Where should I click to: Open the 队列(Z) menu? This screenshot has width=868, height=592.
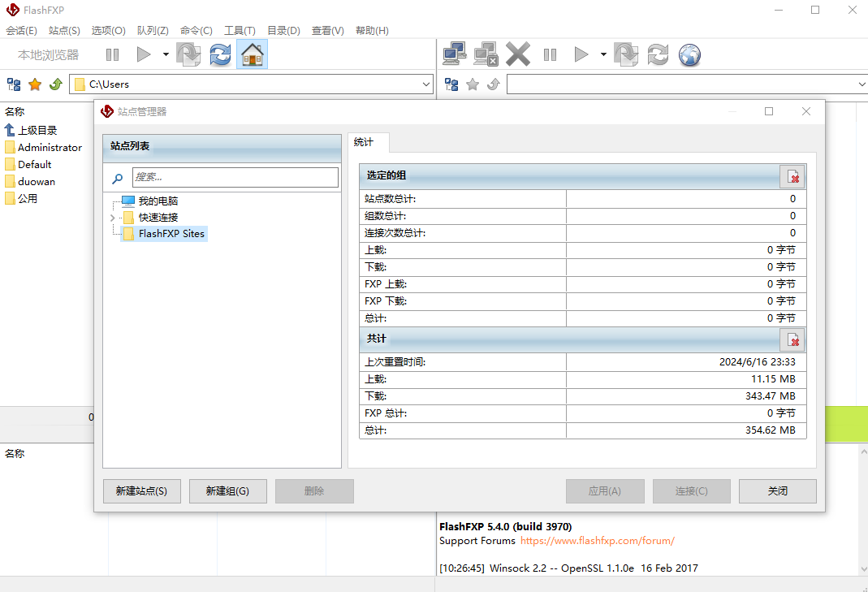coord(153,31)
